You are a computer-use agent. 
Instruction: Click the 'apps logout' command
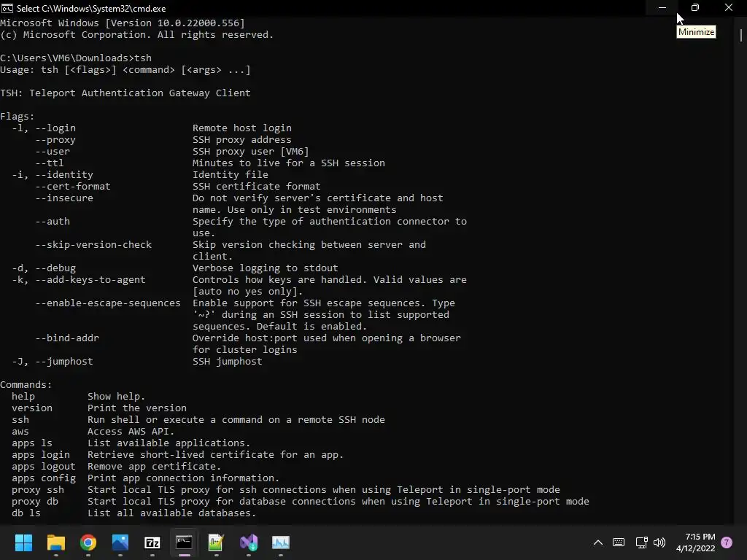(x=43, y=467)
